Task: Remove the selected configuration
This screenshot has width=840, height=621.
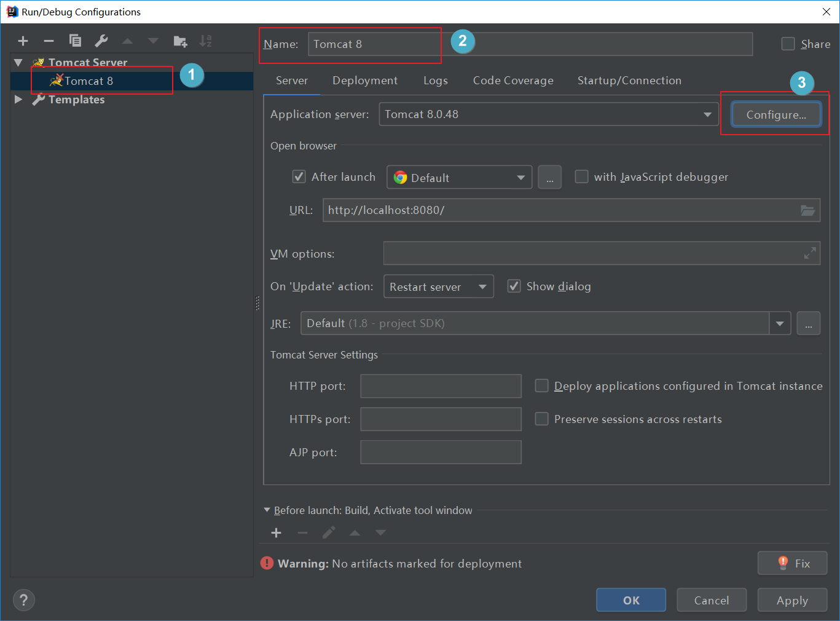Action: click(49, 41)
